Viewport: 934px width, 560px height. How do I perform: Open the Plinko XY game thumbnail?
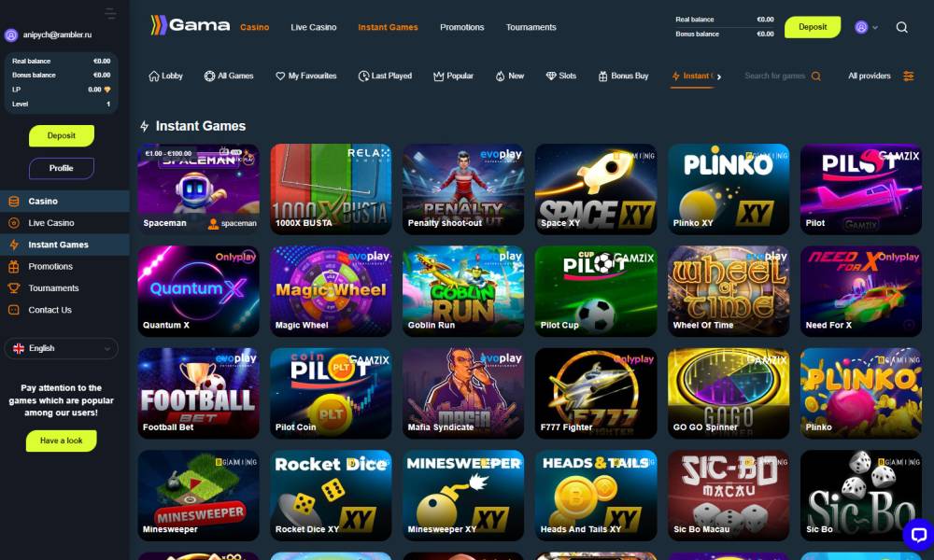729,189
